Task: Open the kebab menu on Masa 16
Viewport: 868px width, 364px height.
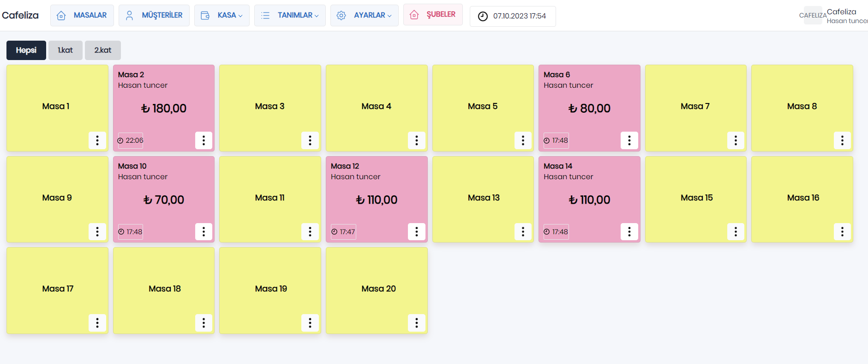Action: 842,232
